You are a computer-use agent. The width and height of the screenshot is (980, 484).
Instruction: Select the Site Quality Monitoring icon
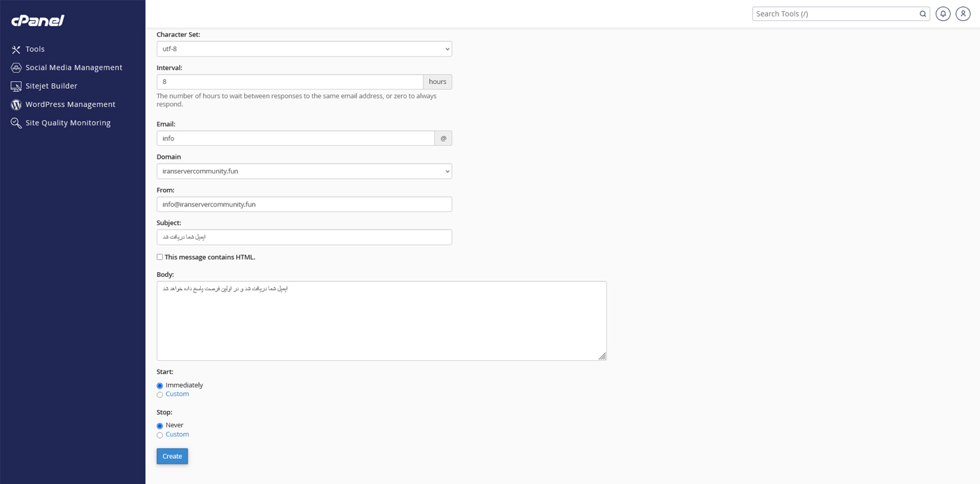click(15, 122)
